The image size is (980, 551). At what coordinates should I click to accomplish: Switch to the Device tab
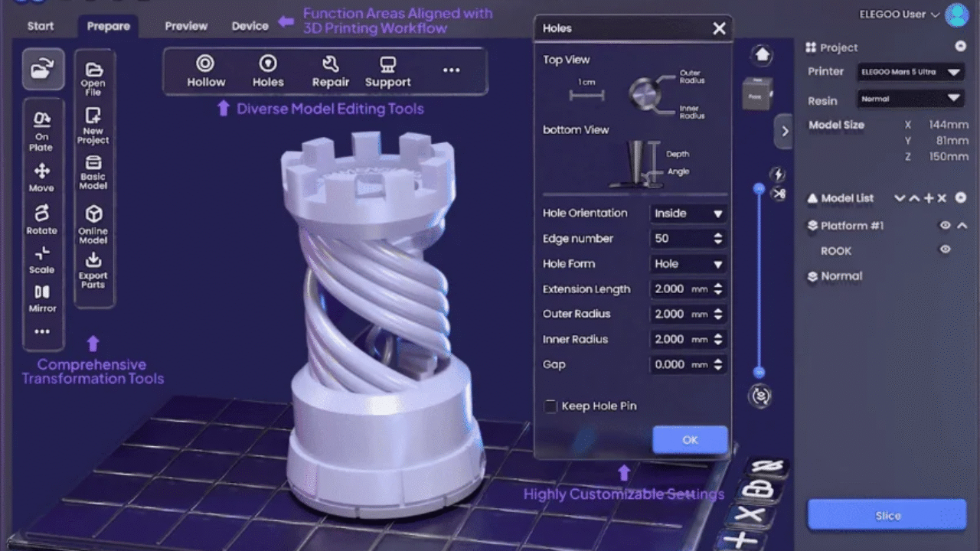[x=250, y=26]
